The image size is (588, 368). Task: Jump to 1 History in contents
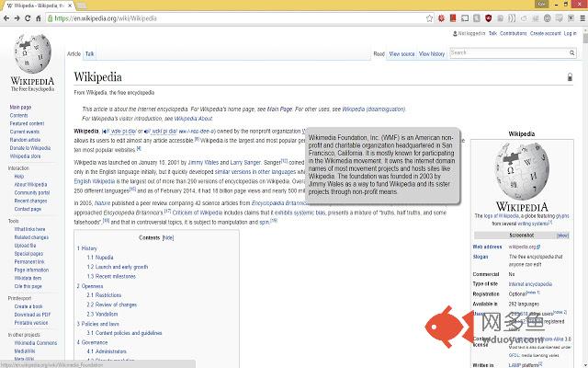[x=87, y=248]
